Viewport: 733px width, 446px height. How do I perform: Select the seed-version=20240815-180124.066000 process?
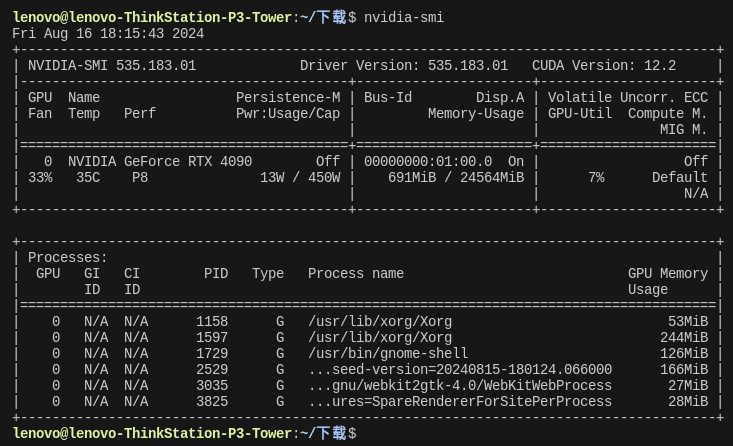click(460, 369)
